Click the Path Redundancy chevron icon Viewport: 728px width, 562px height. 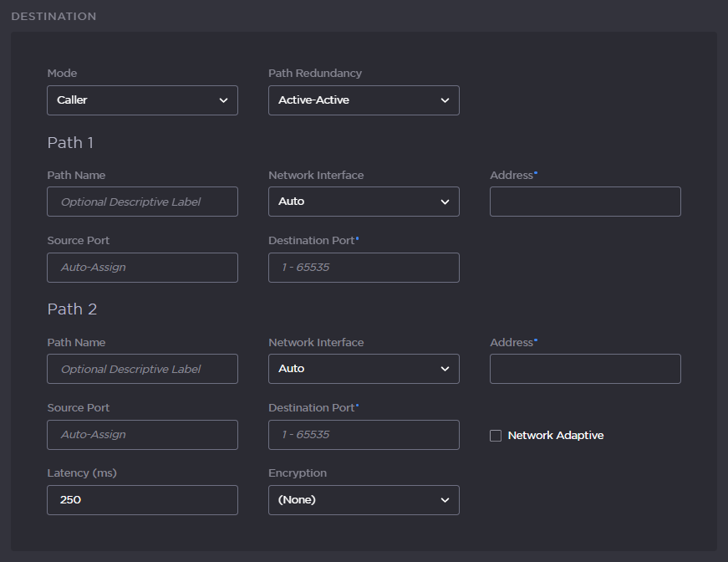pos(445,100)
